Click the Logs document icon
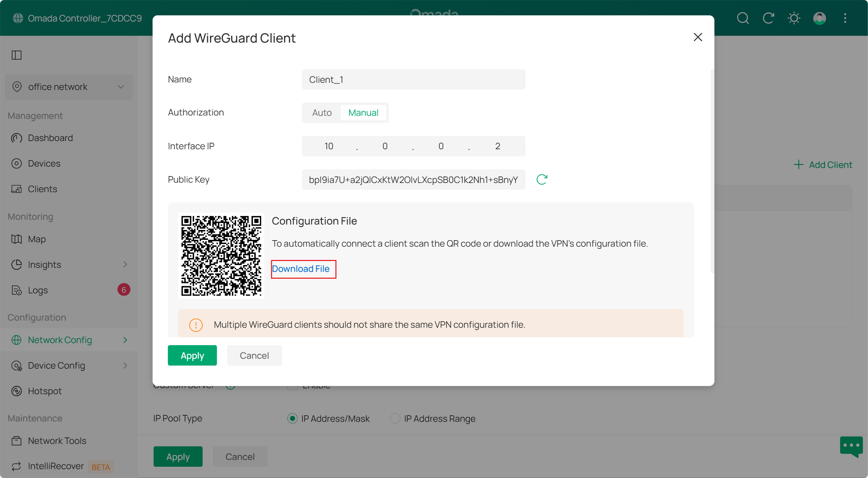868x478 pixels. click(17, 290)
